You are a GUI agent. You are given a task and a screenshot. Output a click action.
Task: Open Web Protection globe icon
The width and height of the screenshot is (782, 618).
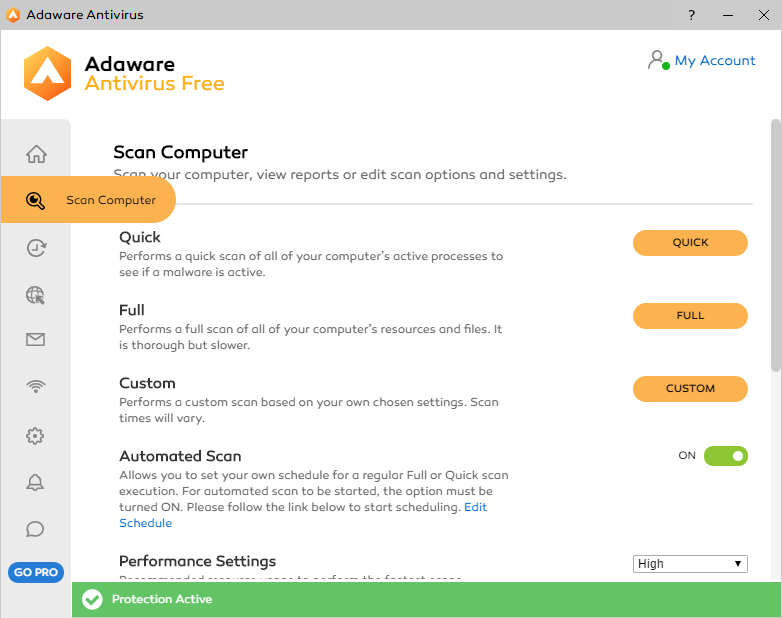[36, 295]
